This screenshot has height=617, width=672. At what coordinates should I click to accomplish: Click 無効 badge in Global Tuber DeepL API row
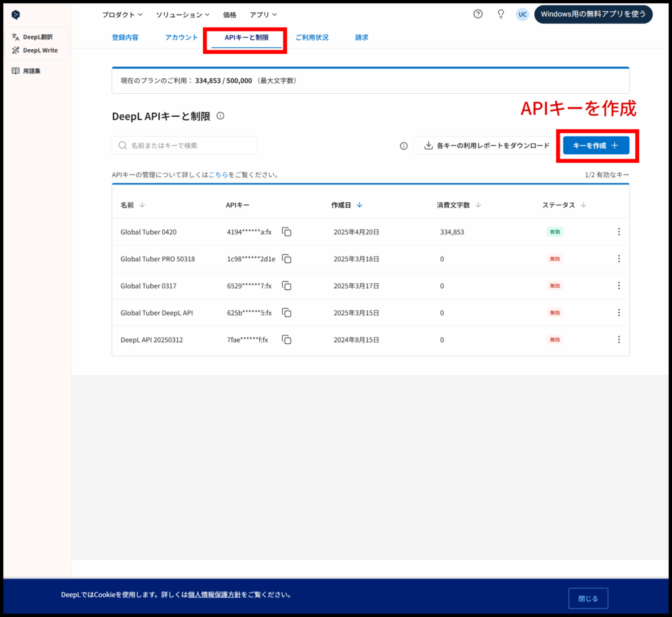[555, 313]
